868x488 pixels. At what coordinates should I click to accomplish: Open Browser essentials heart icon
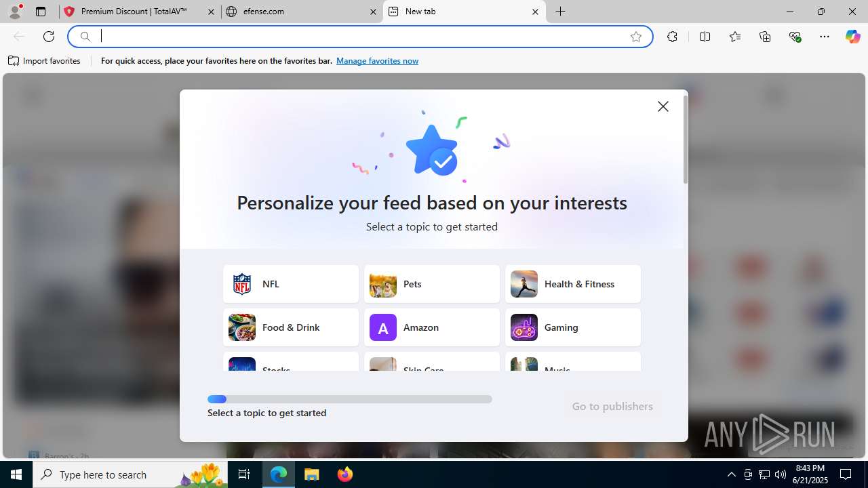tap(795, 37)
